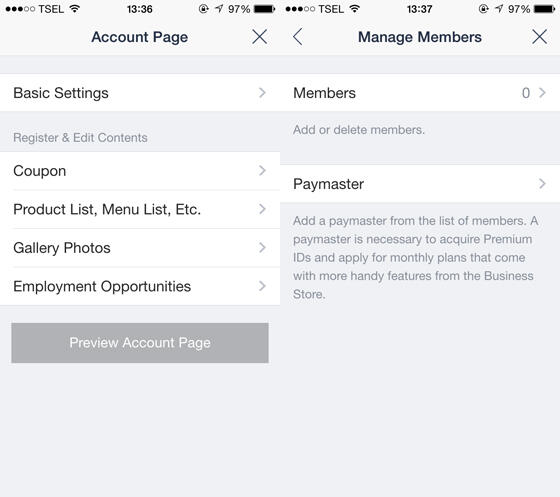The height and width of the screenshot is (497, 560).
Task: Open Gallery Photos
Action: [x=140, y=248]
